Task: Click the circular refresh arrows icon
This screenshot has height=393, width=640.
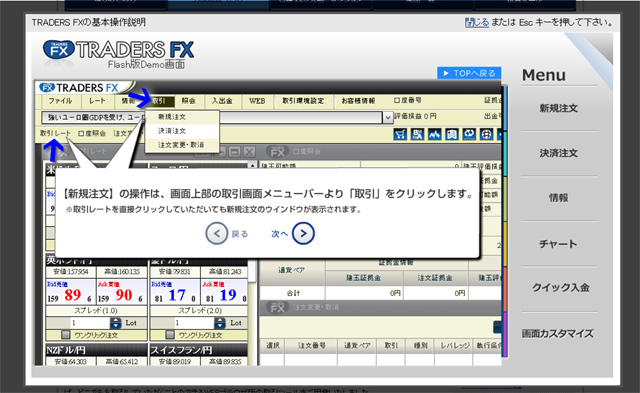Action: click(x=469, y=134)
